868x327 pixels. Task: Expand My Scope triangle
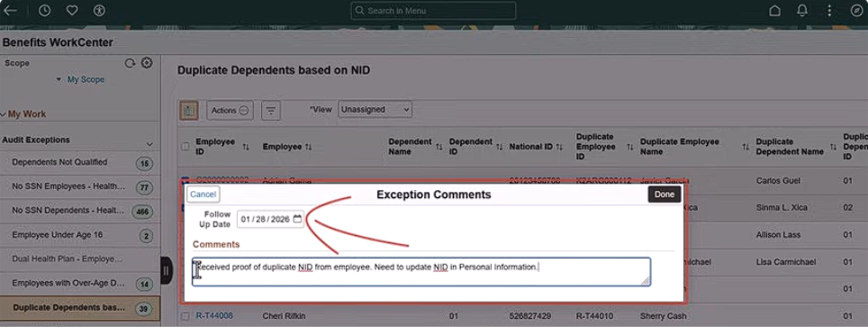click(x=59, y=80)
